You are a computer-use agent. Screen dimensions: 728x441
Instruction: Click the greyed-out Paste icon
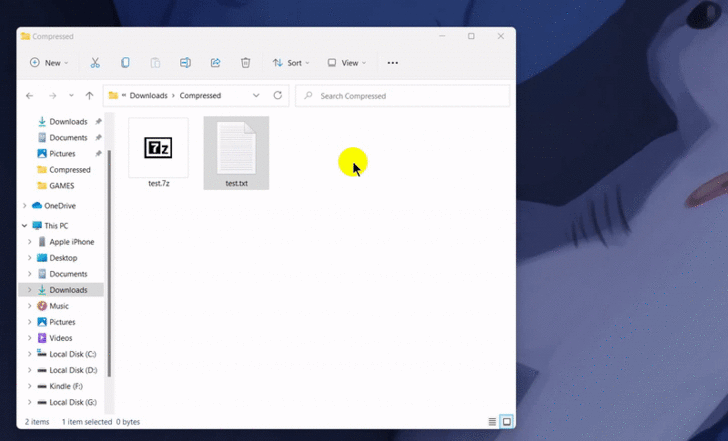coord(155,63)
